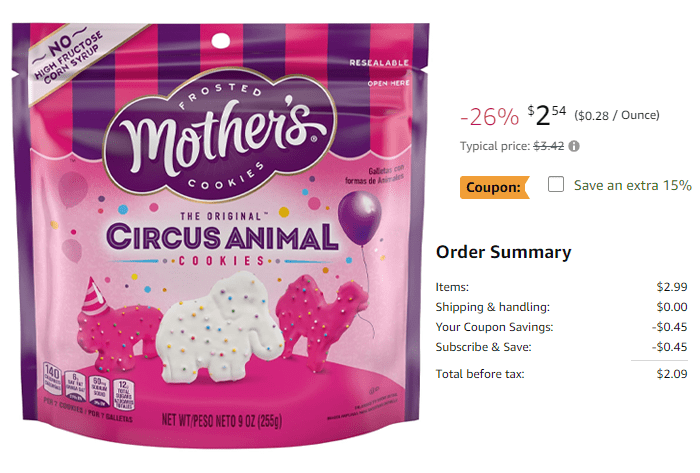This screenshot has height=473, width=700.
Task: Click the info icon beside typical price
Action: pos(575,146)
